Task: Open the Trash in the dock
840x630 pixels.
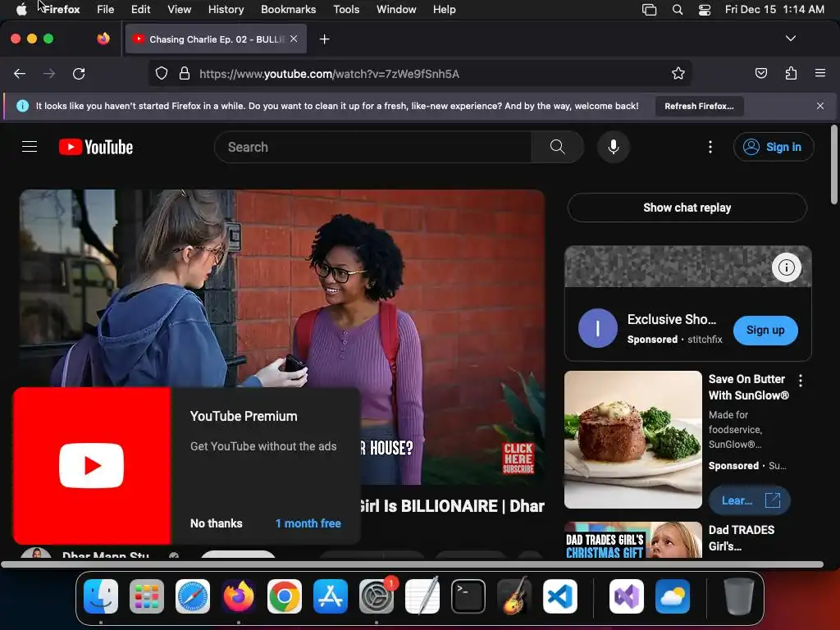Action: tap(739, 596)
